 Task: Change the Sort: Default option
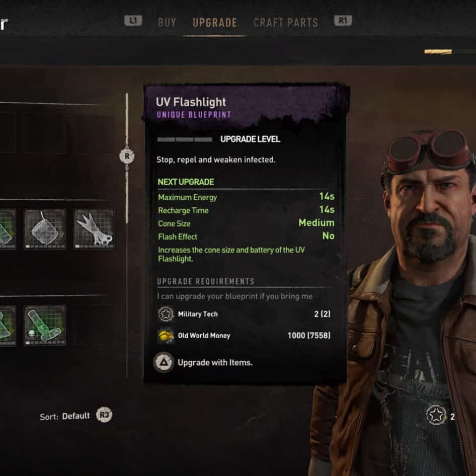coord(65,416)
